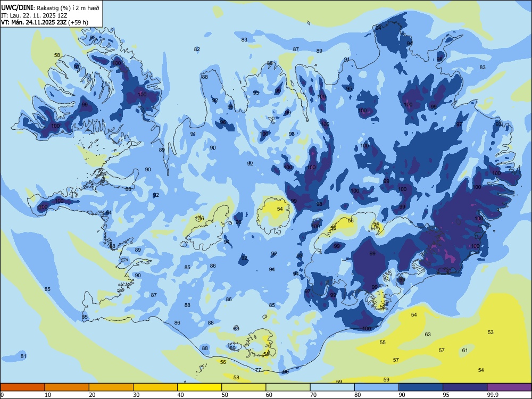Screen dimensions: 532x399
Task: Click the value '81' over the southwest ocean
Action: point(23,356)
